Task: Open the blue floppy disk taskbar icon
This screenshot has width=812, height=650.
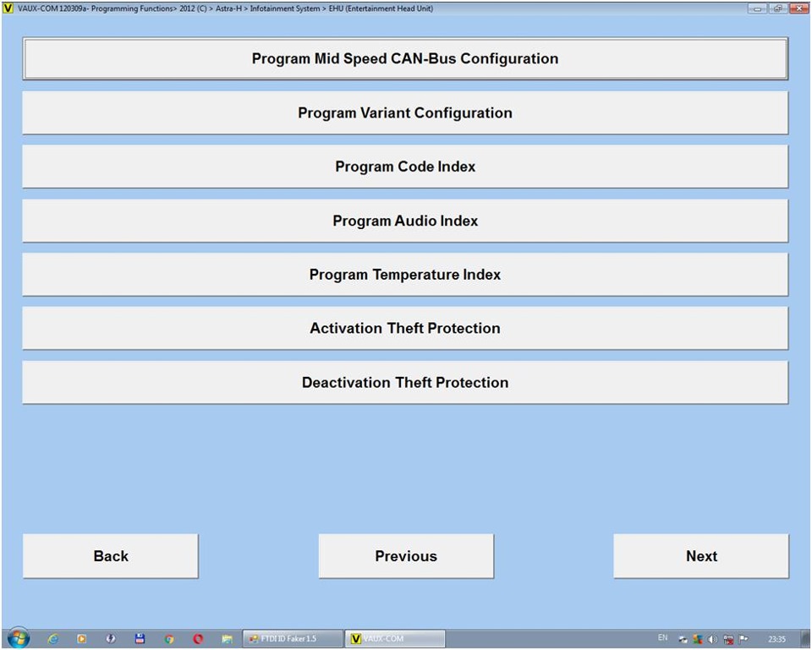Action: [140, 639]
